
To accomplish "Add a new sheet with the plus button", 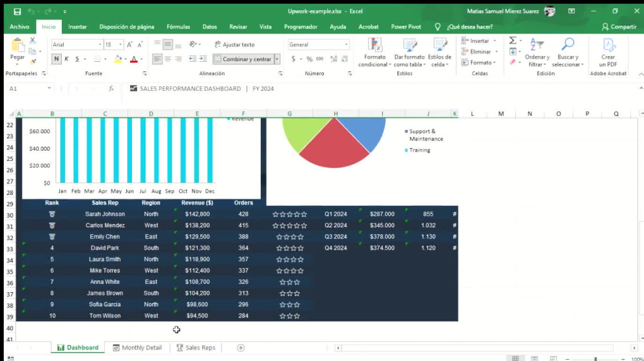I will 241,348.
